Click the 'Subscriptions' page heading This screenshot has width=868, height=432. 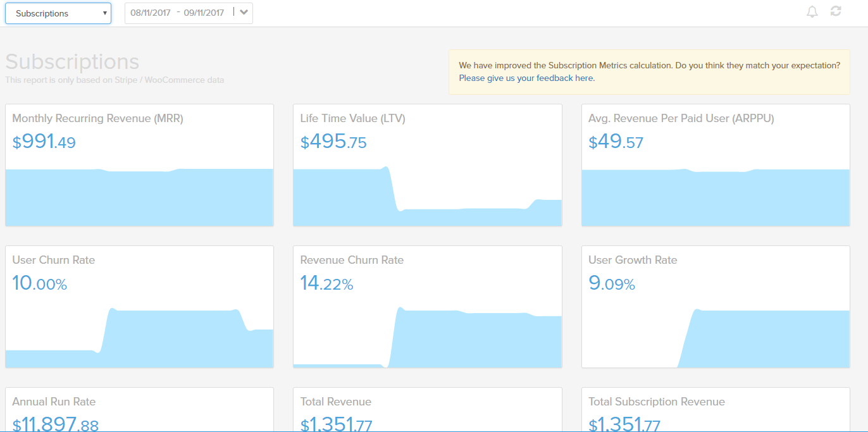coord(72,62)
